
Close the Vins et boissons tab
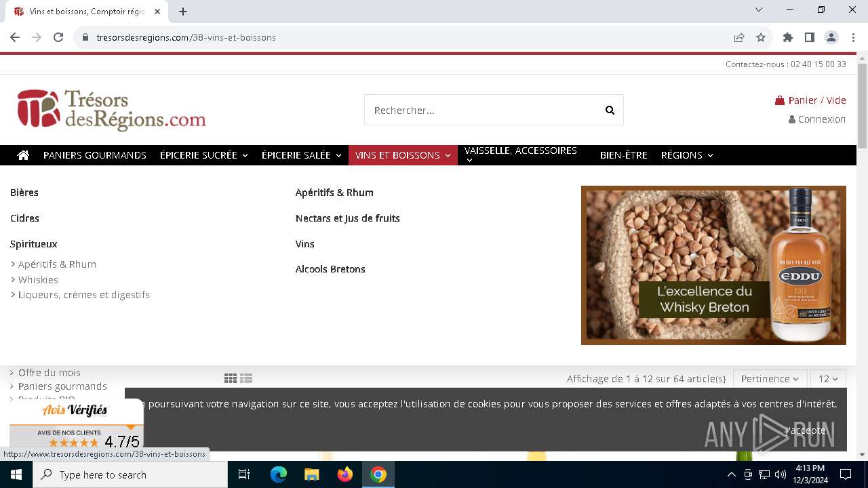pos(159,12)
